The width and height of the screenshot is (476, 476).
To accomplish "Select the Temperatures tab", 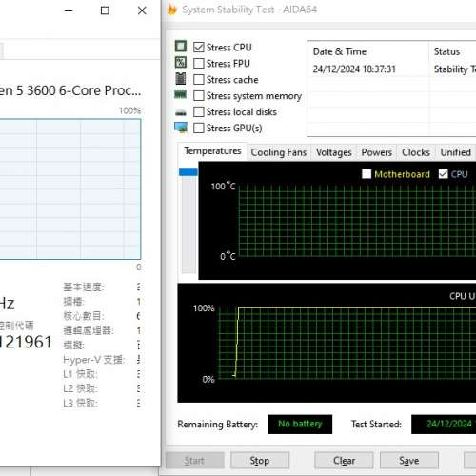I will pos(212,151).
